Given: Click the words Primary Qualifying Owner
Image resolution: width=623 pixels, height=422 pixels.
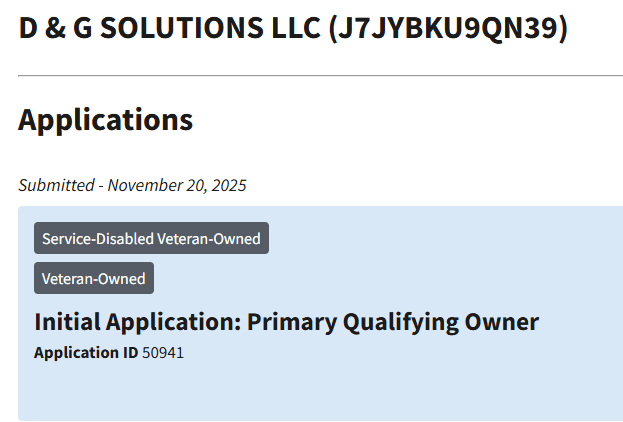Looking at the screenshot, I should (x=393, y=321).
